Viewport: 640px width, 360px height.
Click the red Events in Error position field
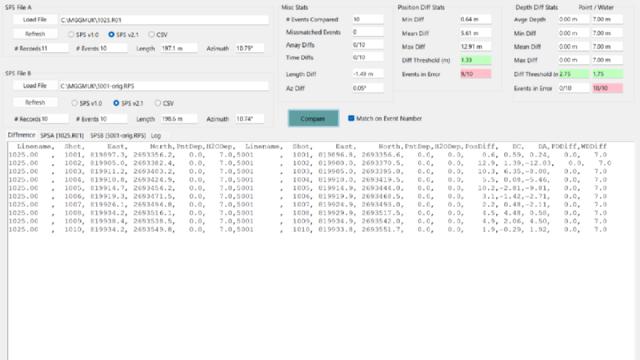click(476, 74)
